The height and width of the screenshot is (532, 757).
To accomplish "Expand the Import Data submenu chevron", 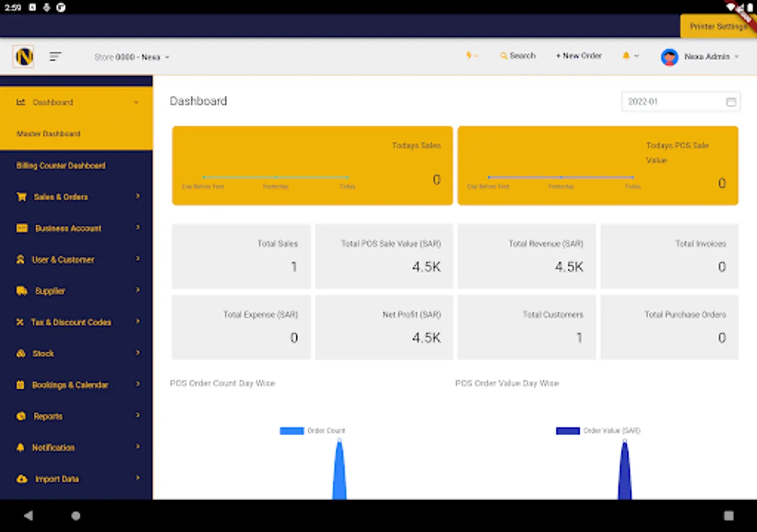I will [138, 478].
